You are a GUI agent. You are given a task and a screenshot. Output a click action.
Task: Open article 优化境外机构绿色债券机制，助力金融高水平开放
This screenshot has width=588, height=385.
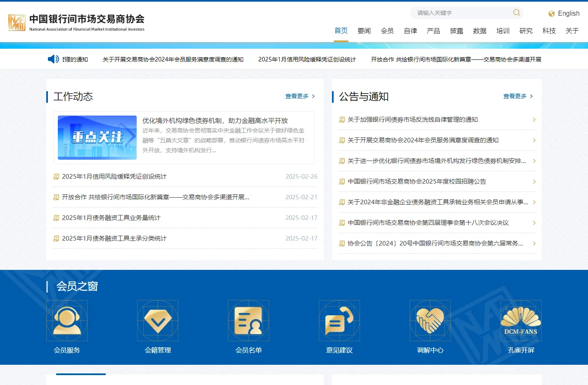[215, 120]
